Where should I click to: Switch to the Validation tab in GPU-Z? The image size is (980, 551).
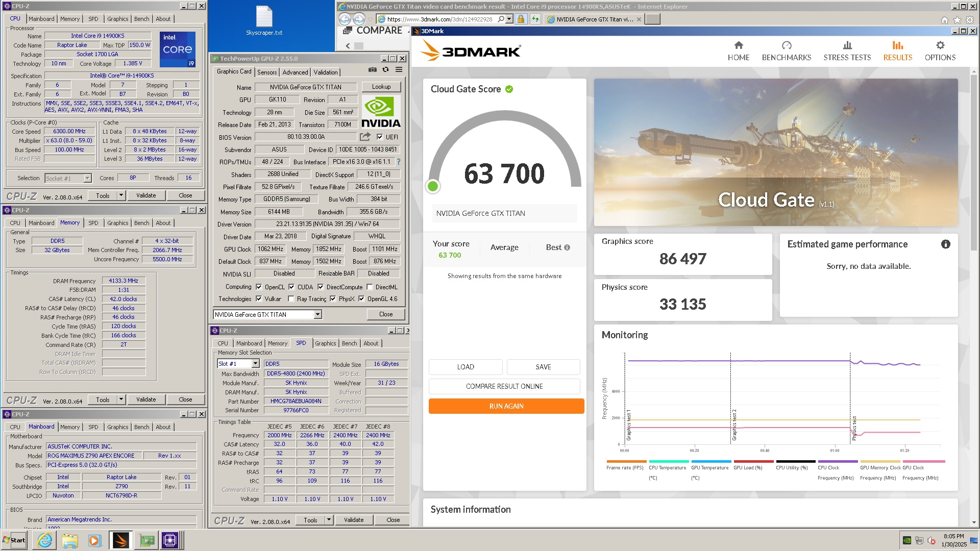[326, 72]
